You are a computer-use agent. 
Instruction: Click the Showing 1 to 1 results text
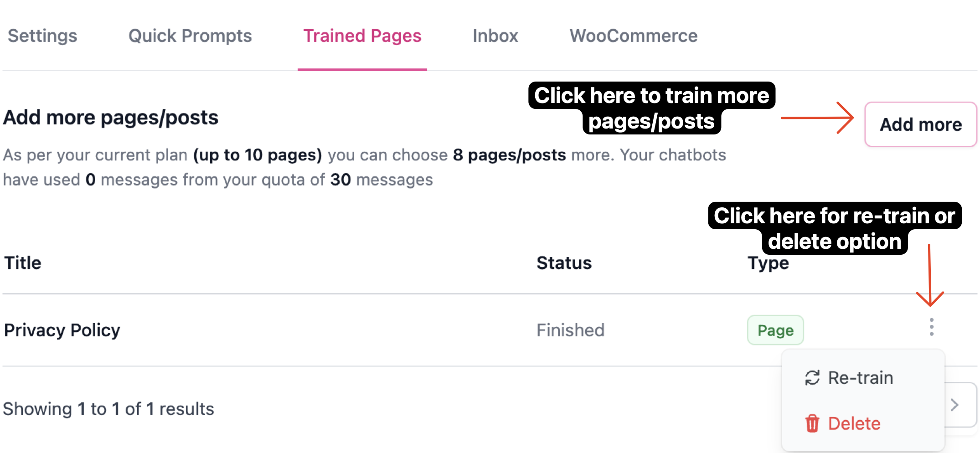coord(108,409)
